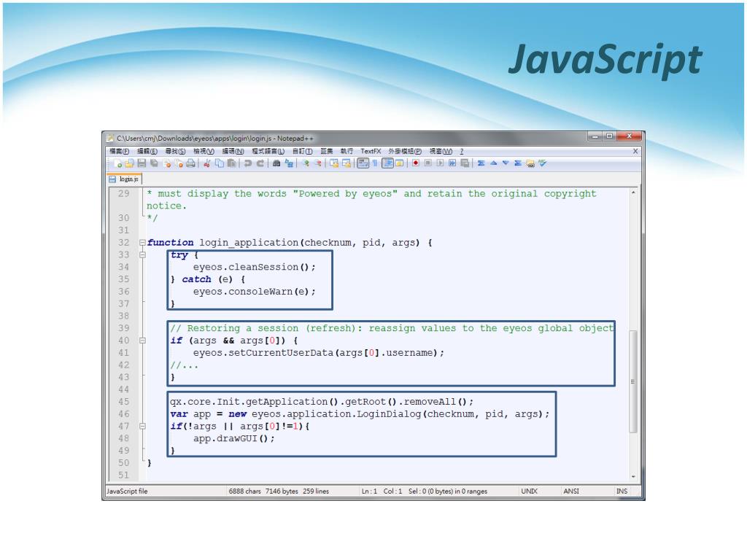Open the 巨集 Macro menu
The width and height of the screenshot is (747, 560).
click(x=326, y=151)
